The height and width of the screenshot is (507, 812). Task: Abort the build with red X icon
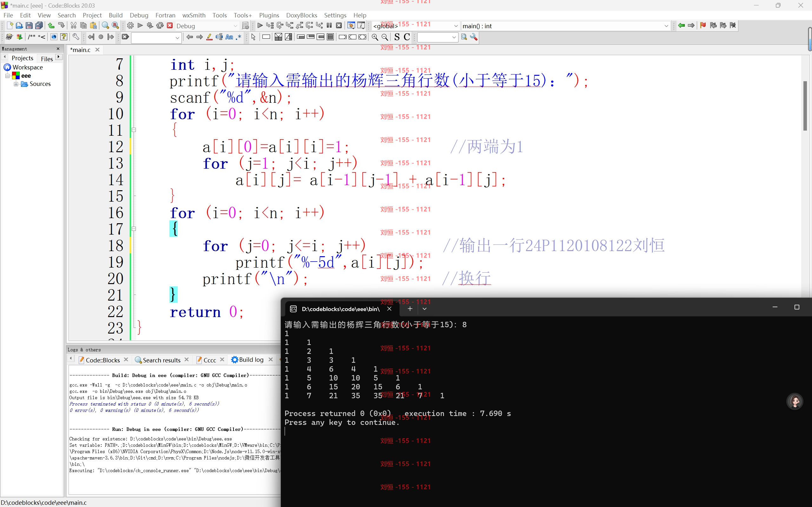coord(170,25)
